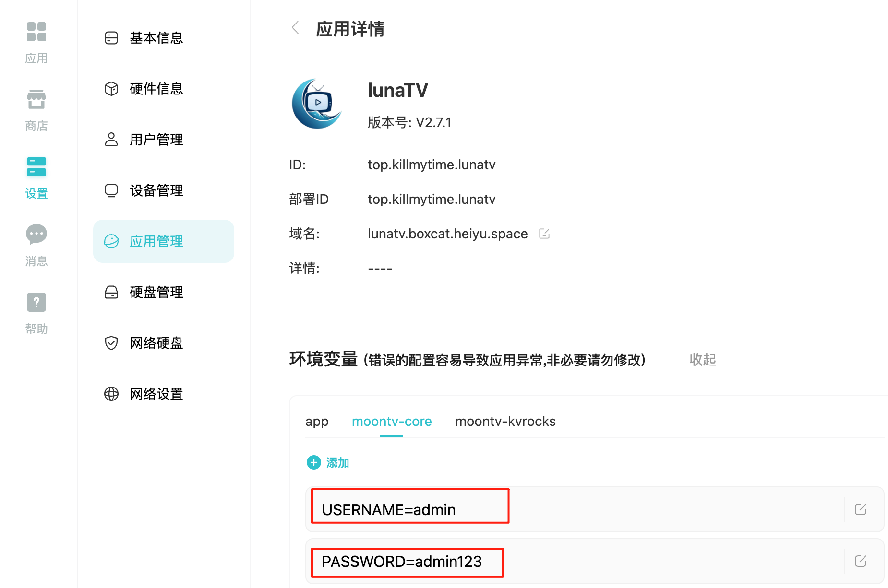Click the back arrow beside 应用详情

(x=296, y=28)
